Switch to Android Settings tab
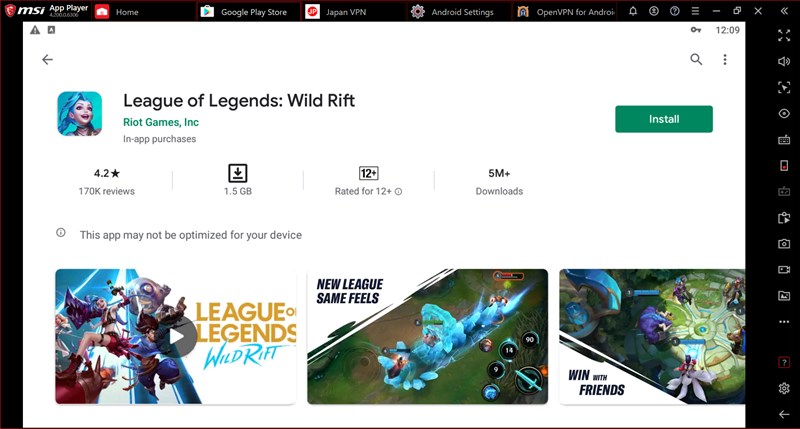Image resolution: width=800 pixels, height=429 pixels. pos(458,12)
